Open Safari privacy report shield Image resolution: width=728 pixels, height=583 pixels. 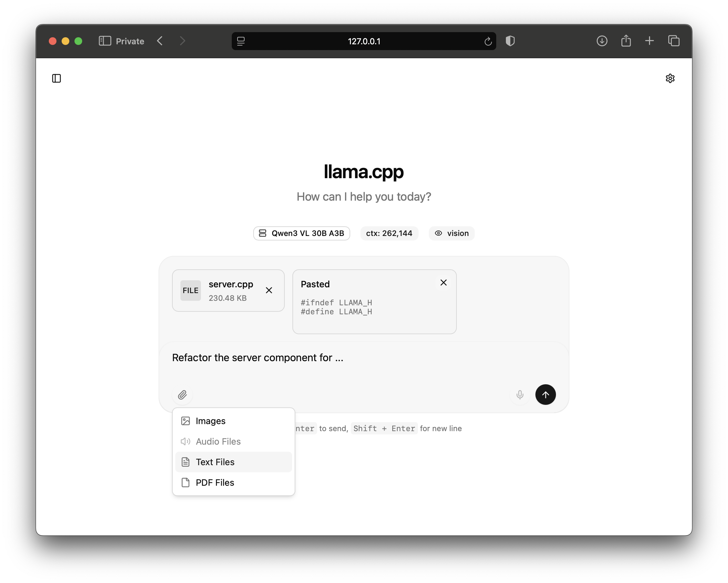click(510, 41)
